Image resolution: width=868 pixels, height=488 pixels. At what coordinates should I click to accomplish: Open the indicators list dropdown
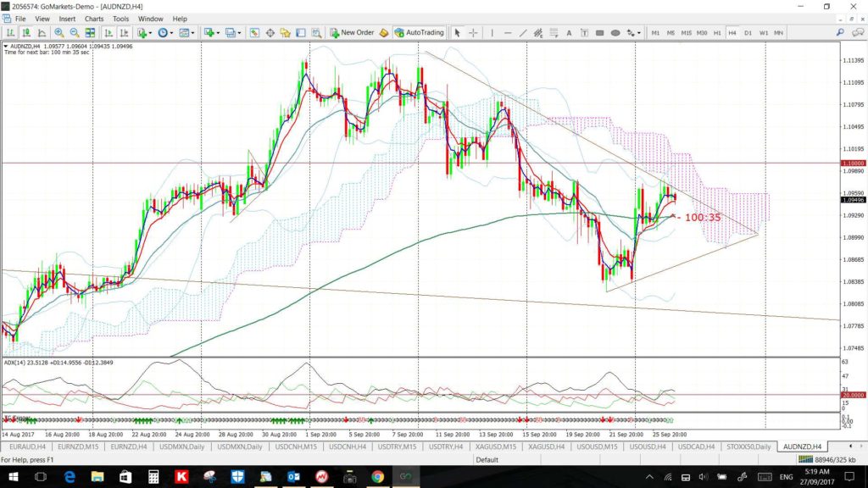(144, 33)
